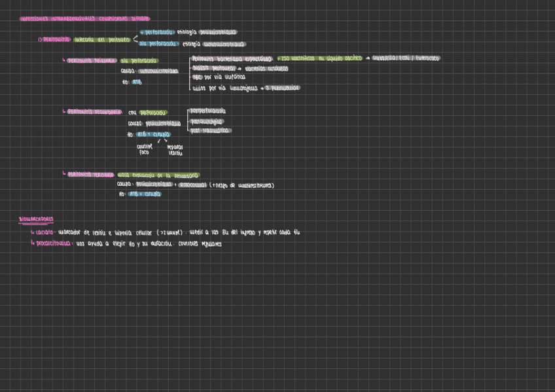555x392 pixels.
Task: Click 'TBC por vía linfática' line
Action: click(x=219, y=77)
